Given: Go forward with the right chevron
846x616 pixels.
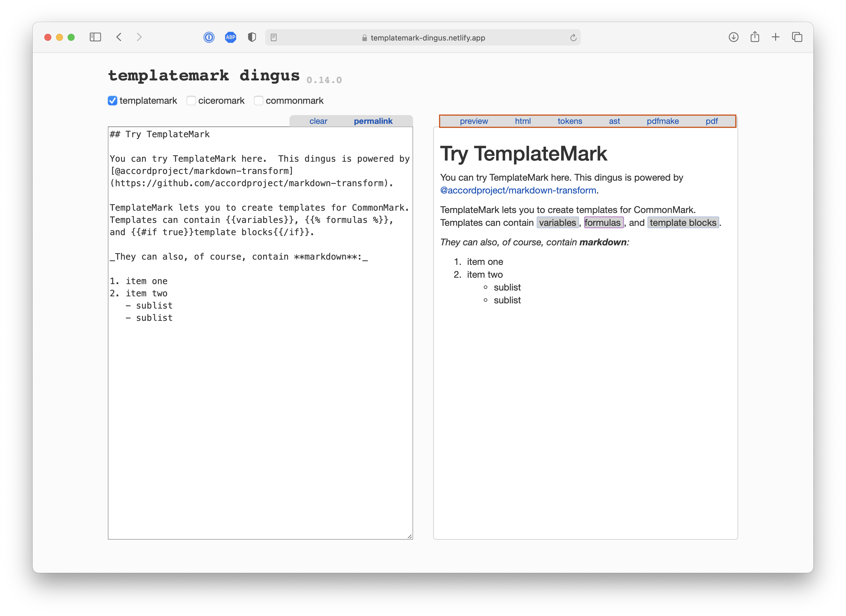Looking at the screenshot, I should point(139,37).
